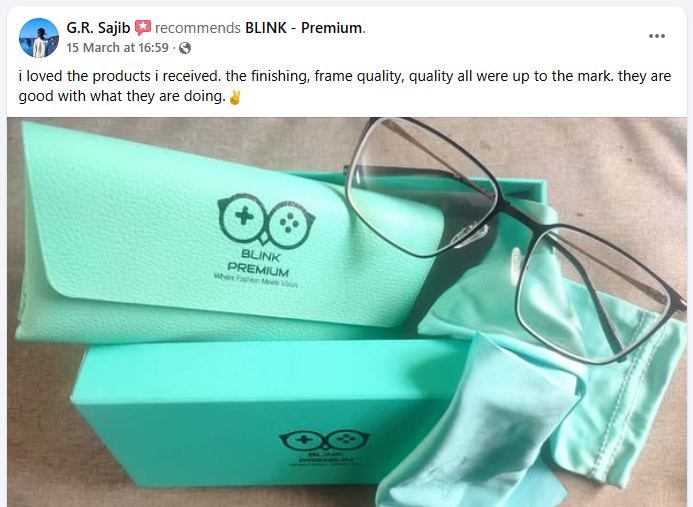The width and height of the screenshot is (693, 507).
Task: Open G.R. Sajib's profile picture
Action: click(39, 38)
